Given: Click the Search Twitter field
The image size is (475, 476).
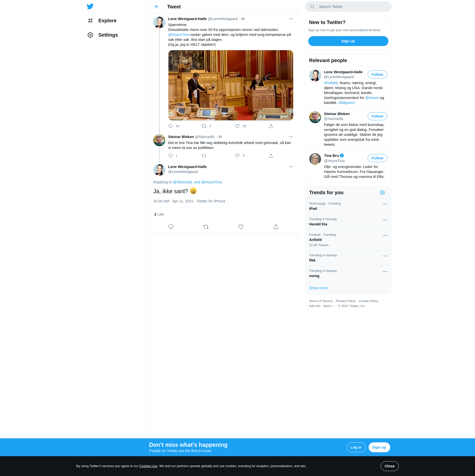Looking at the screenshot, I should click(x=348, y=7).
